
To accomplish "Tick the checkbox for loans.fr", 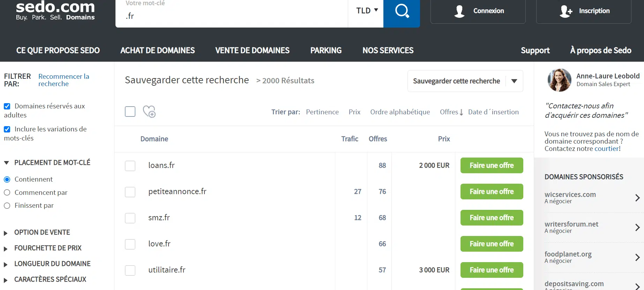I will click(130, 166).
